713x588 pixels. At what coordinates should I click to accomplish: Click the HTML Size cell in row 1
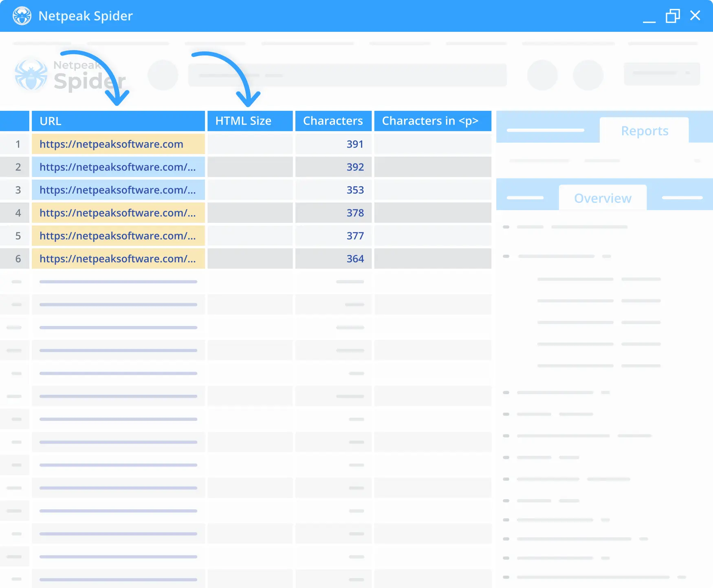(250, 144)
